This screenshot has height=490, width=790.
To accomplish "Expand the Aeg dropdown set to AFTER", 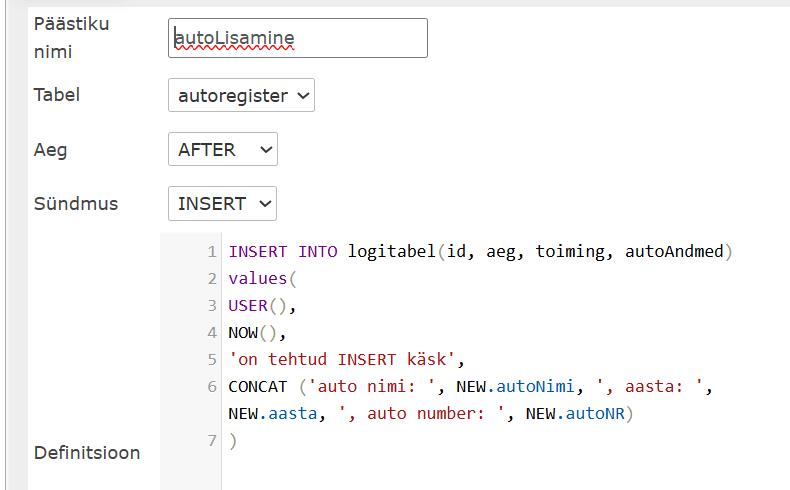I will [x=222, y=150].
